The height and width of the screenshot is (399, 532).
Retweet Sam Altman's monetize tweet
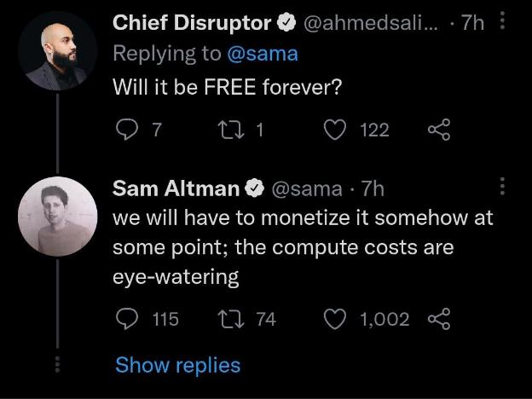tap(231, 319)
